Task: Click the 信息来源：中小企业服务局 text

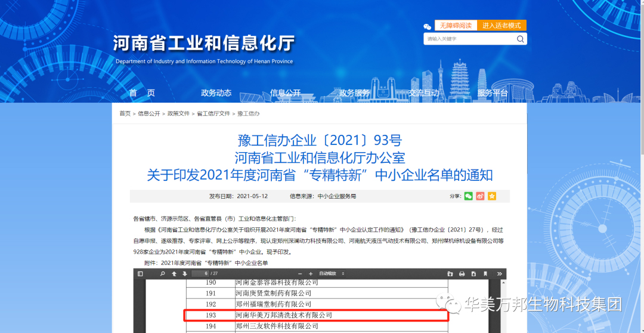Action: tap(323, 196)
